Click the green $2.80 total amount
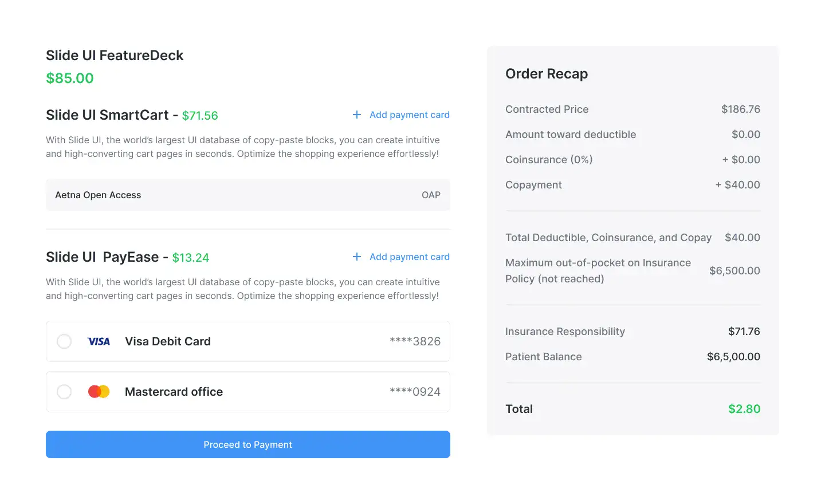Viewport: 825px width, 504px height. tap(744, 409)
